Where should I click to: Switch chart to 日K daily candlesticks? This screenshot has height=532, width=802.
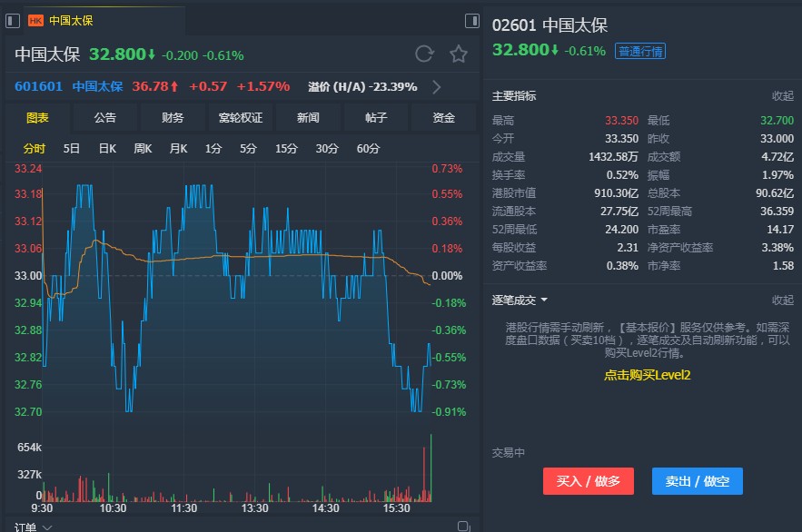click(107, 148)
